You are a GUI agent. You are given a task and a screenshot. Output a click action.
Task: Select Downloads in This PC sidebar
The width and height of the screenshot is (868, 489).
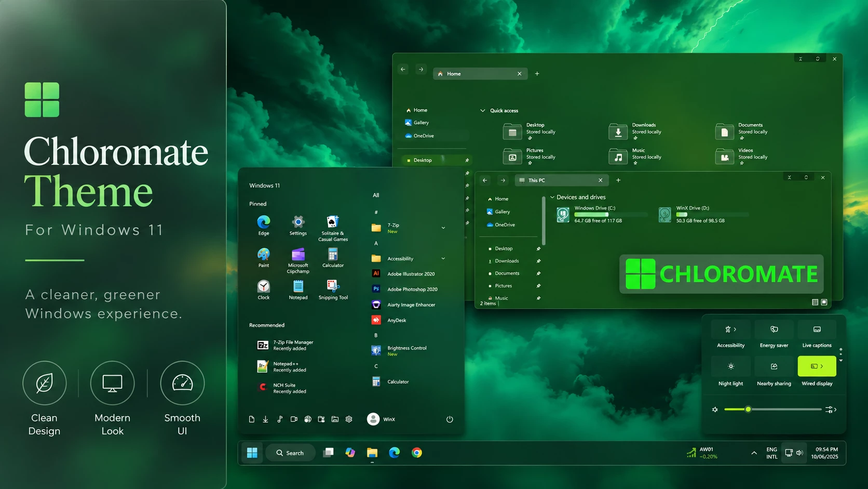click(504, 261)
